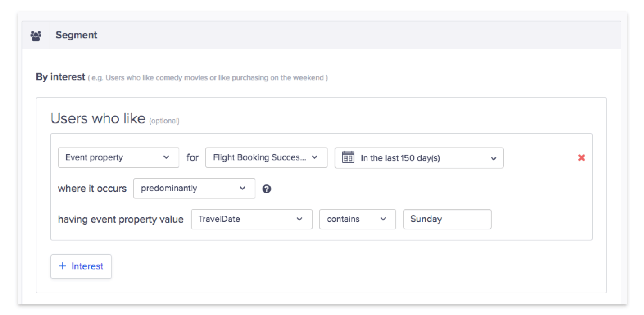Click the 'having event property value' label
Screen dimensions: 644x315
click(121, 220)
